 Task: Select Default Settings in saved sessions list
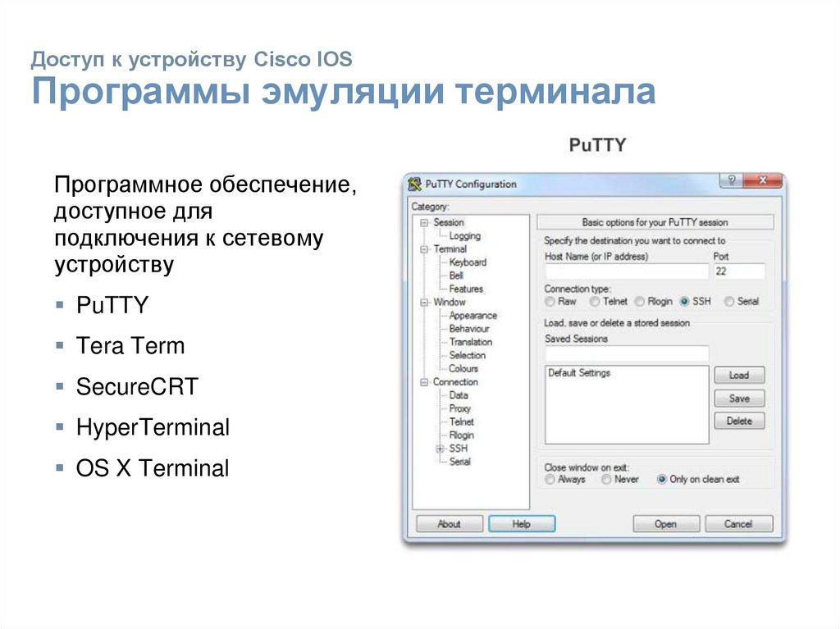point(579,373)
